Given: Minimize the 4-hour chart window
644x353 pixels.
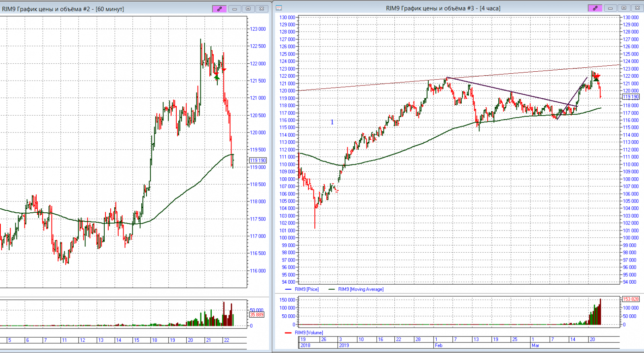Looking at the screenshot, I should tap(610, 8).
